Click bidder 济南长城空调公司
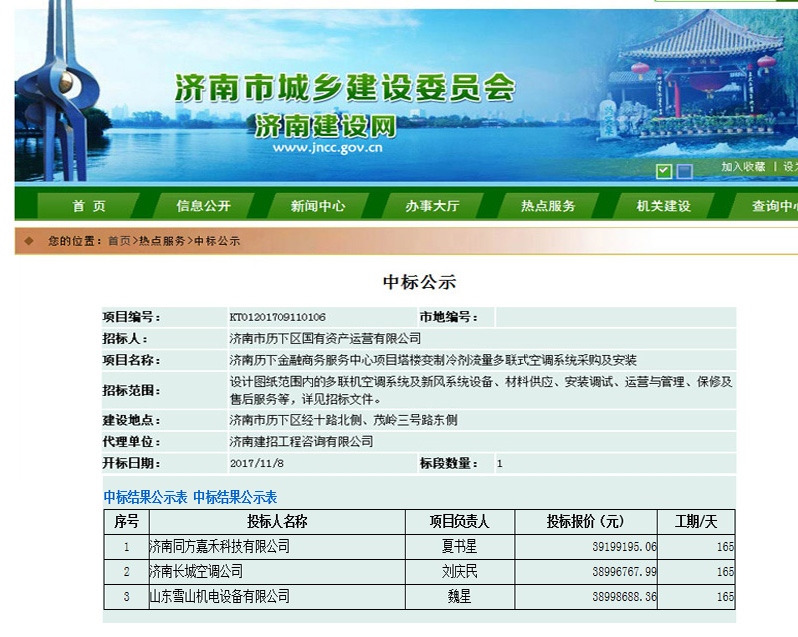This screenshot has width=798, height=637. click(196, 571)
